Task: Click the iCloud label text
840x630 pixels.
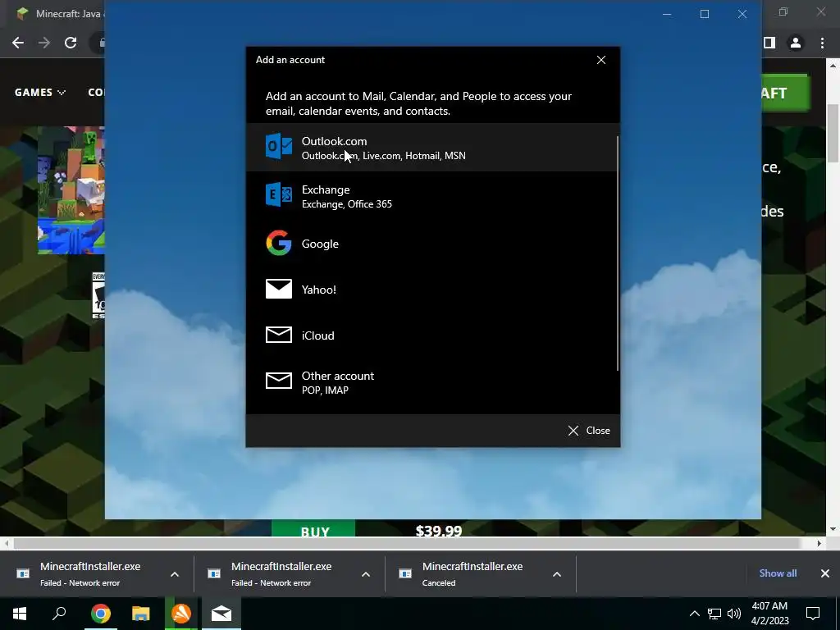Action: coord(317,336)
